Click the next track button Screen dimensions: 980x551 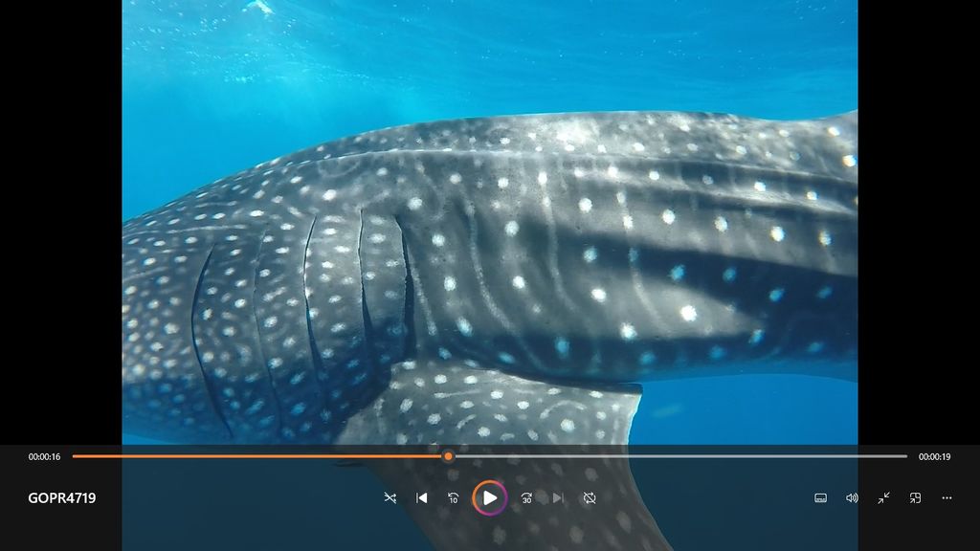click(x=558, y=497)
